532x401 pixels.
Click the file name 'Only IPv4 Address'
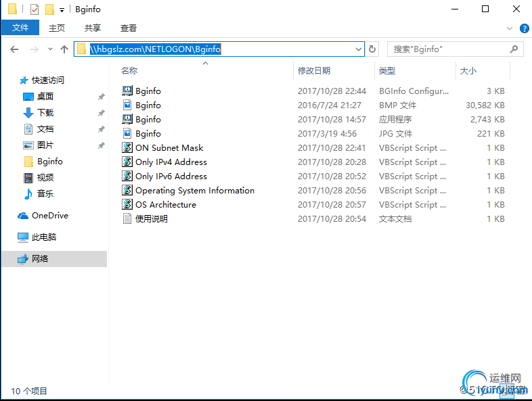tap(171, 162)
